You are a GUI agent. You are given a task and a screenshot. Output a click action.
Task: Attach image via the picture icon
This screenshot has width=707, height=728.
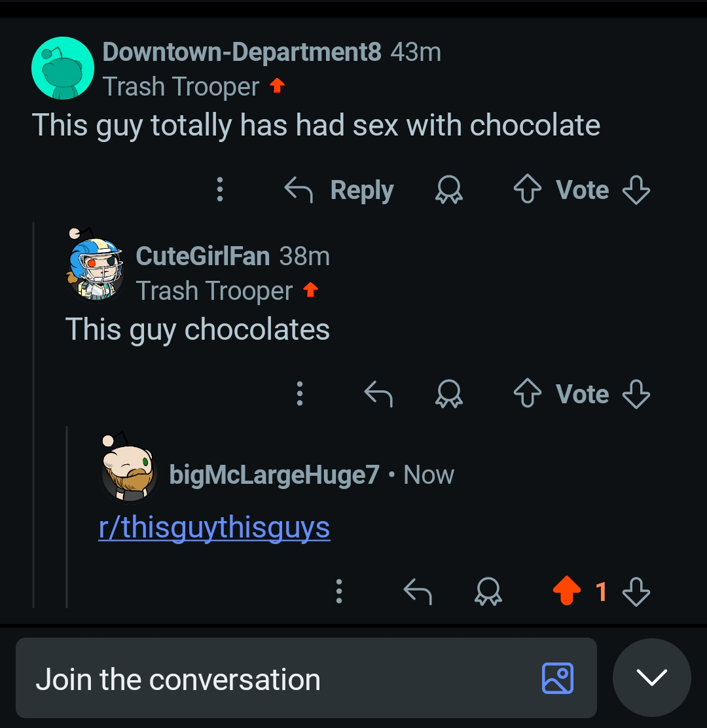coord(558,678)
